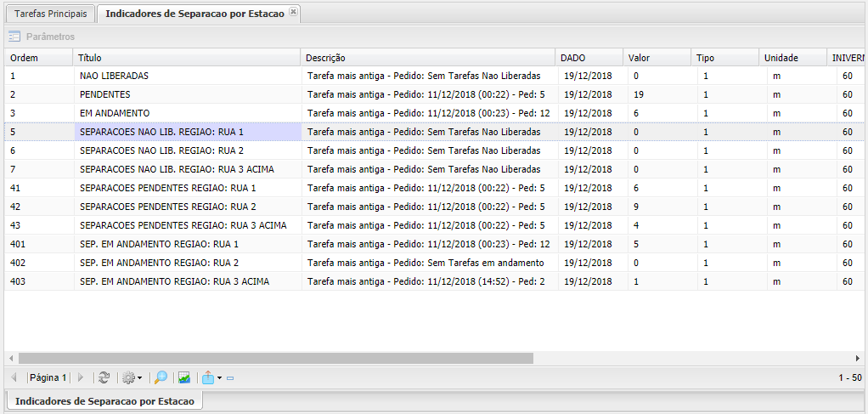Click the horizontal scrollbar thumb

(275, 359)
